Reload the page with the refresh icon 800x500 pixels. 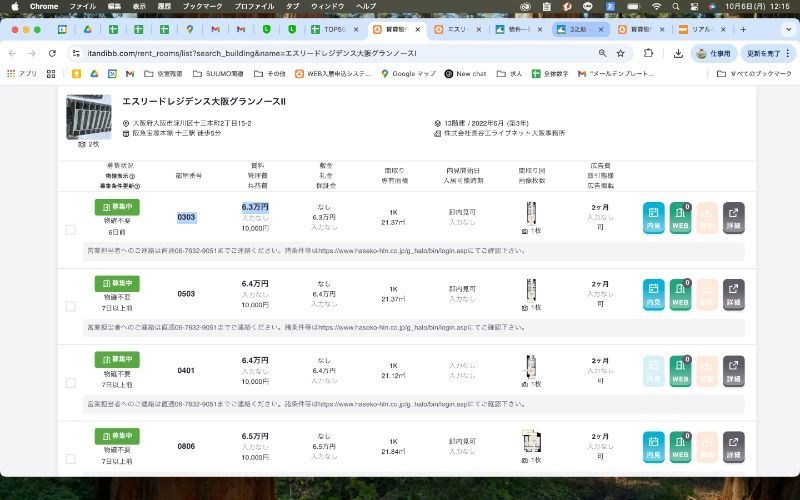(52, 53)
